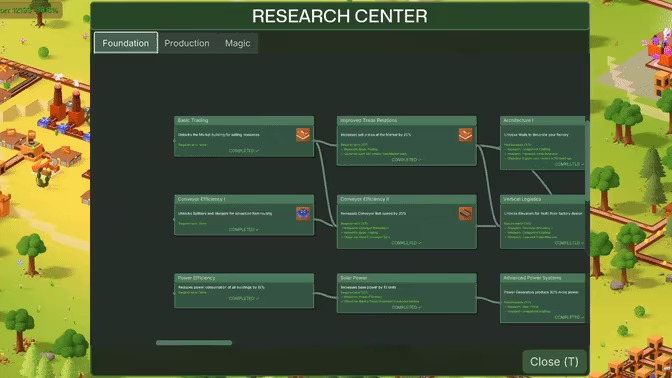This screenshot has width=672, height=378.
Task: Select the Advanced Power Systems header
Action: click(x=543, y=278)
